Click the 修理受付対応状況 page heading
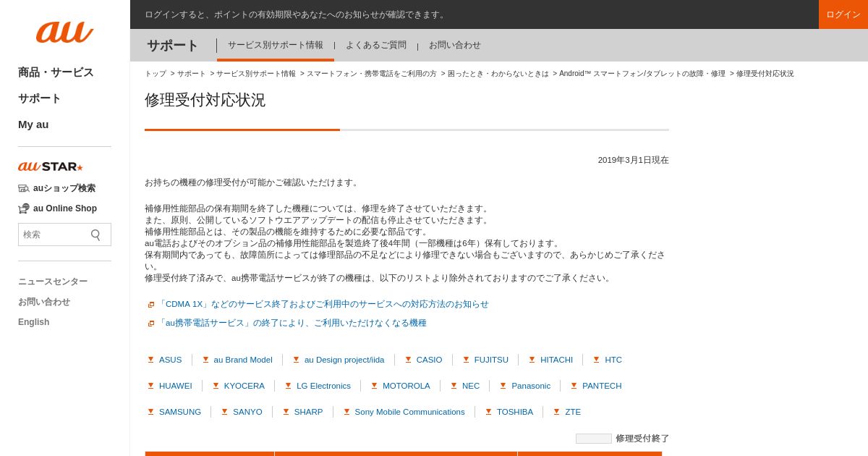 (205, 100)
